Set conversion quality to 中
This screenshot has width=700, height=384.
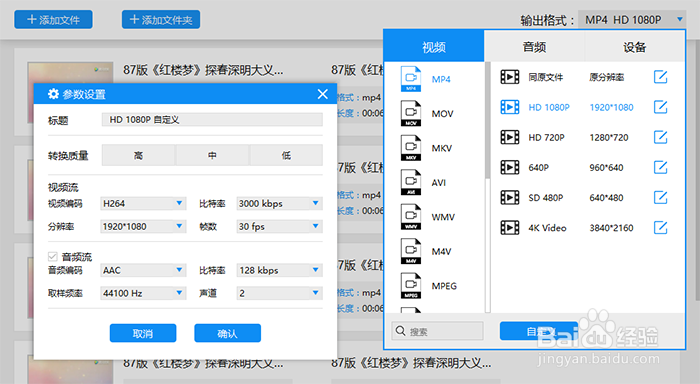(x=212, y=155)
